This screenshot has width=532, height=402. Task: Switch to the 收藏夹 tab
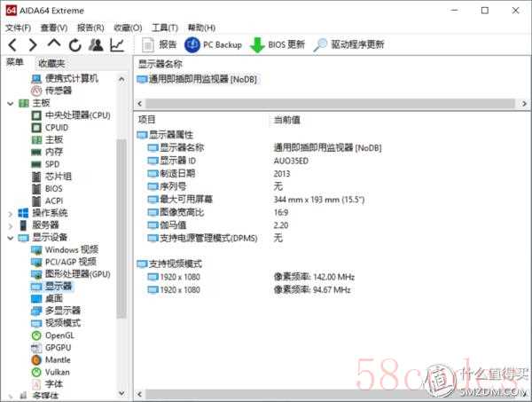pyautogui.click(x=51, y=63)
